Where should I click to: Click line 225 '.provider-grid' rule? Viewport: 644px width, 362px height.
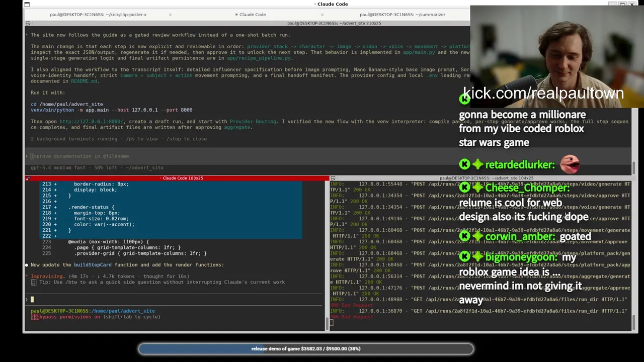tap(140, 253)
